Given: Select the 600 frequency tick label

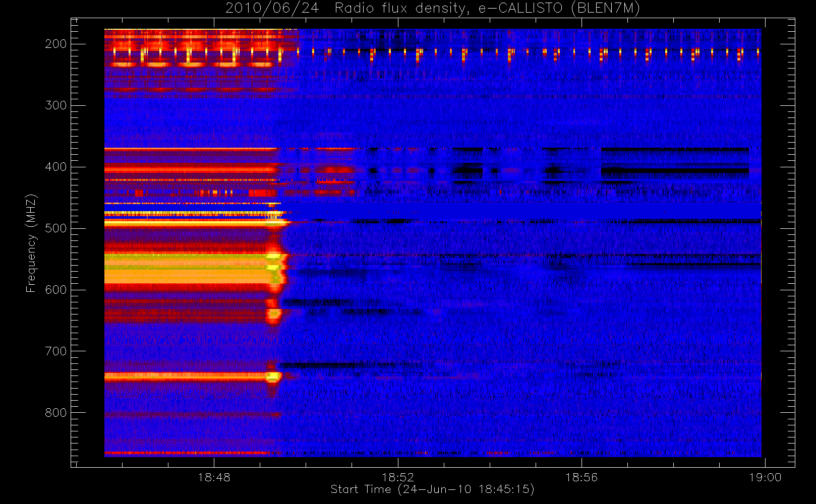Looking at the screenshot, I should (56, 290).
